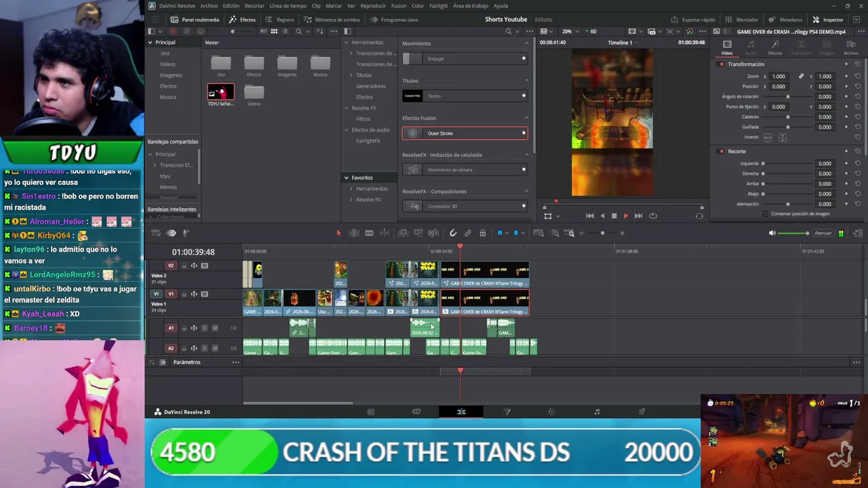
Task: Click the Zoom X value field
Action: (x=778, y=76)
